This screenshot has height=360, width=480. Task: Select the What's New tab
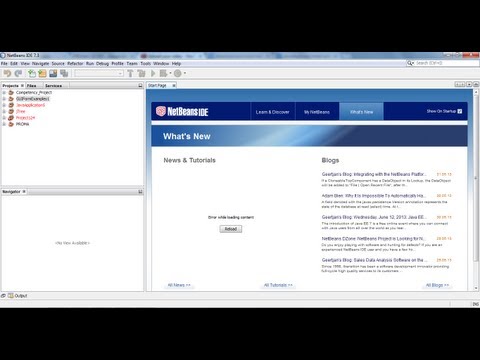pyautogui.click(x=361, y=112)
